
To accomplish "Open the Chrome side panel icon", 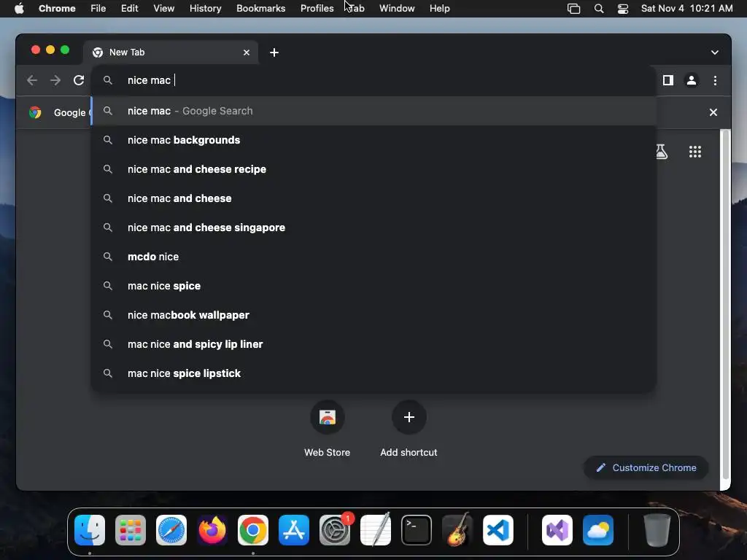I will (668, 80).
